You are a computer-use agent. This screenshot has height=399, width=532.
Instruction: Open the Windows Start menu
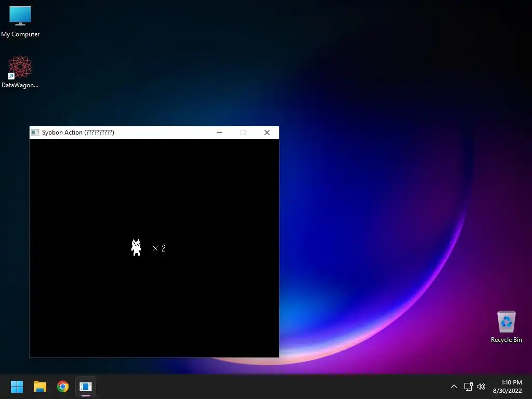pos(17,387)
